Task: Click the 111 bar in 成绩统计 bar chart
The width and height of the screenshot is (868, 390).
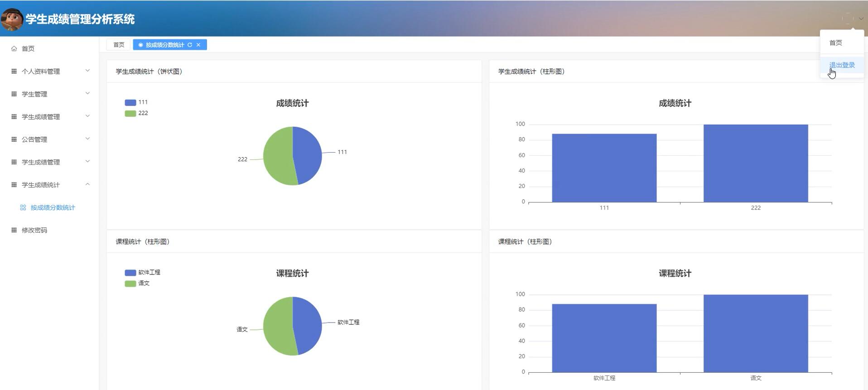Action: coord(604,168)
